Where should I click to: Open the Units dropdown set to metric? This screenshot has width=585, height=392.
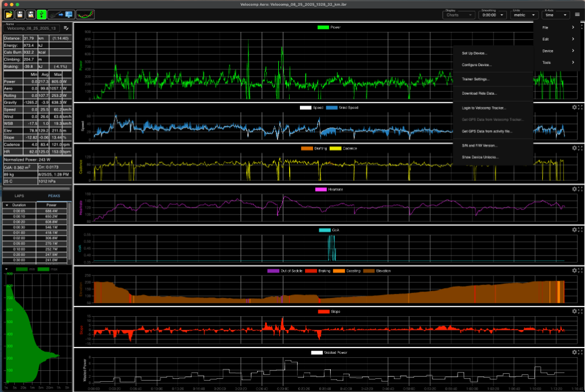click(x=524, y=15)
